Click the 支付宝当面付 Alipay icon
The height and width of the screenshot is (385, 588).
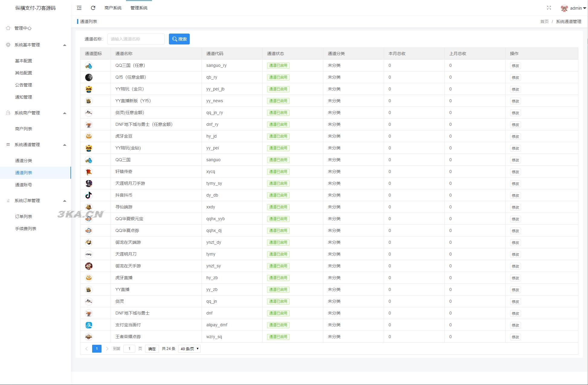click(x=89, y=325)
